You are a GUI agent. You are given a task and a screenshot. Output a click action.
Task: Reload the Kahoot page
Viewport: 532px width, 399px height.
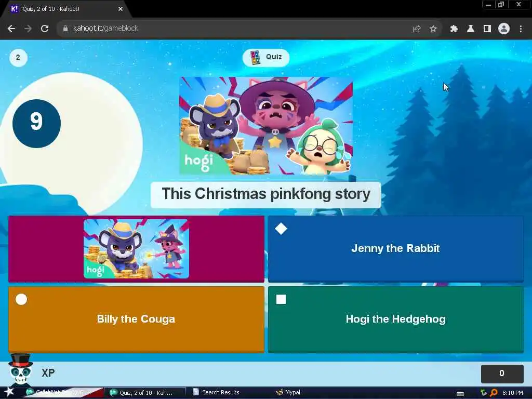click(45, 29)
